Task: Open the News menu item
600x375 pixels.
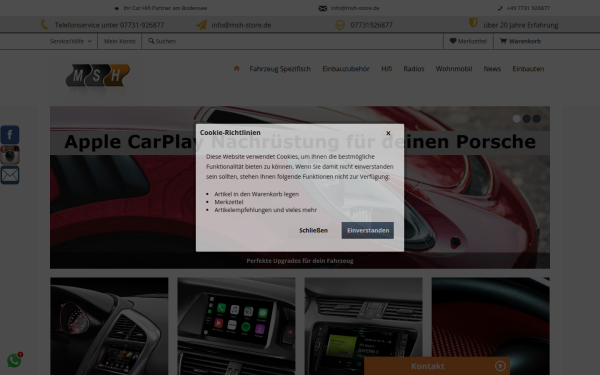Action: [492, 69]
